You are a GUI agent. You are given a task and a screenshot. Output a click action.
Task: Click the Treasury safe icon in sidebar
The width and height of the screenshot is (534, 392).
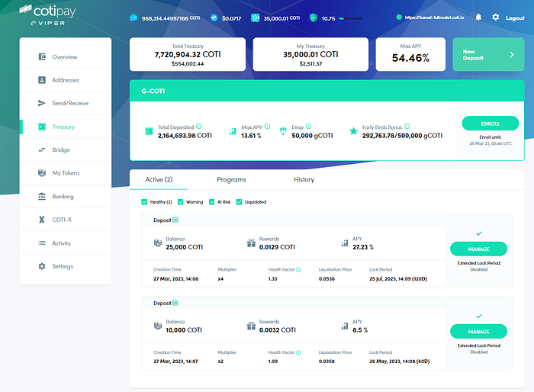(x=42, y=127)
